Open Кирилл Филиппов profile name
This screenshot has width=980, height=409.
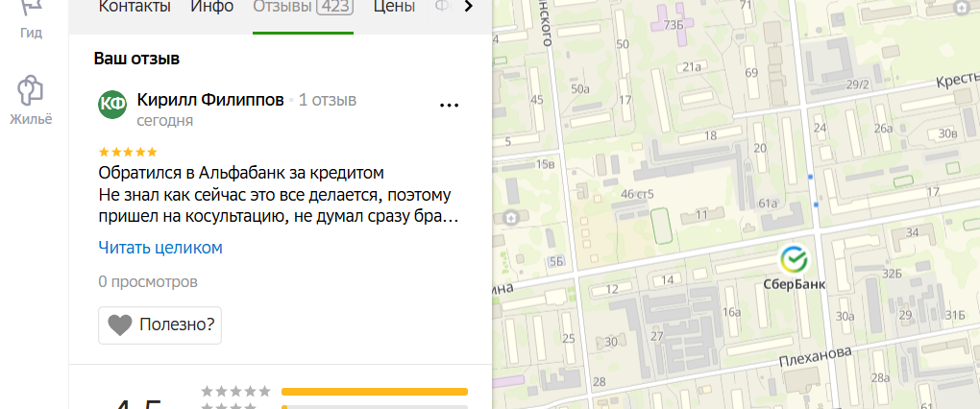[x=210, y=100]
